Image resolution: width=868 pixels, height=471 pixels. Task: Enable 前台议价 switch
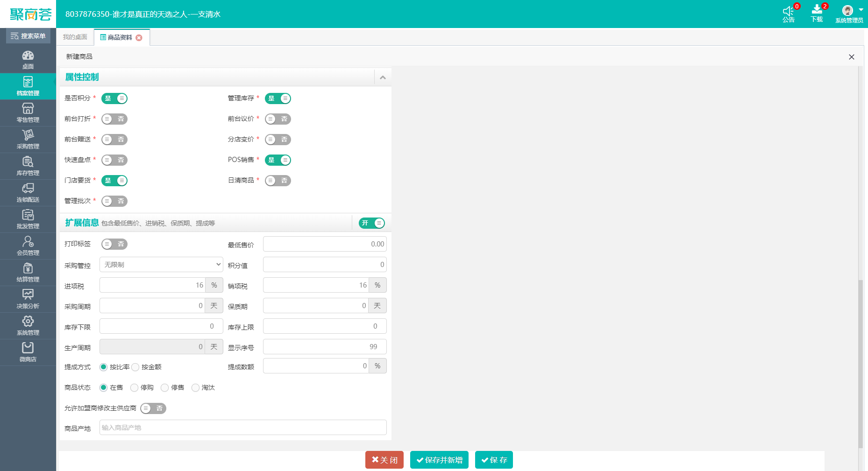[278, 119]
